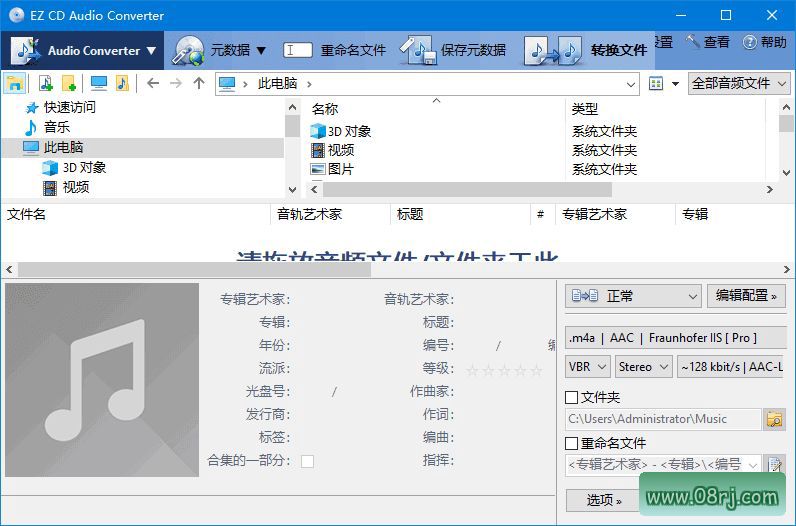Open the 全部音频文件 filter dropdown

(x=739, y=83)
